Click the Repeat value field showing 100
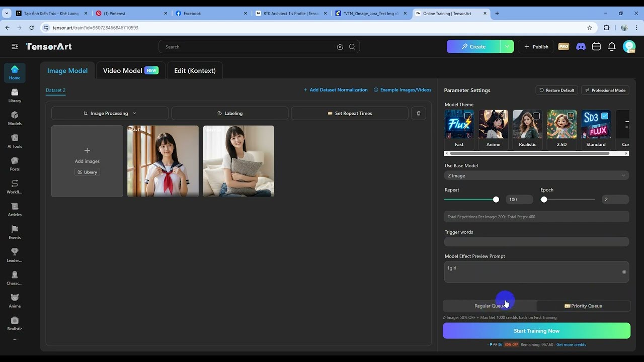 point(519,200)
